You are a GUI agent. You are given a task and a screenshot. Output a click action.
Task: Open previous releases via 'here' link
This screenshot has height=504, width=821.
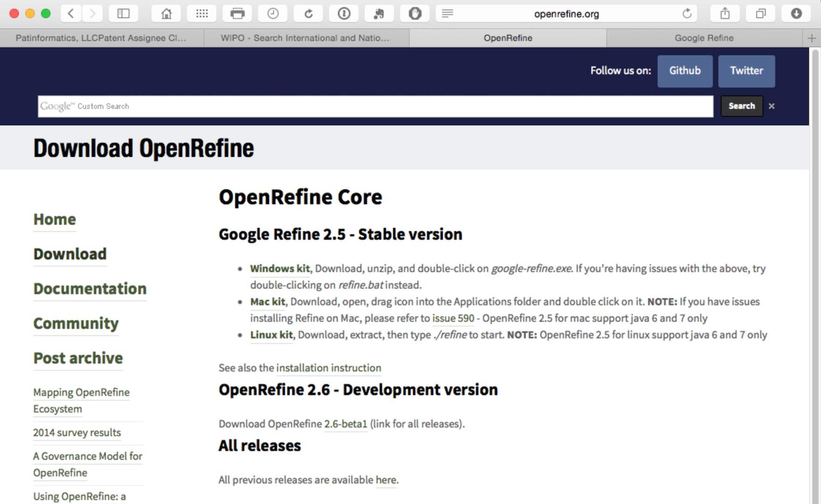point(386,480)
